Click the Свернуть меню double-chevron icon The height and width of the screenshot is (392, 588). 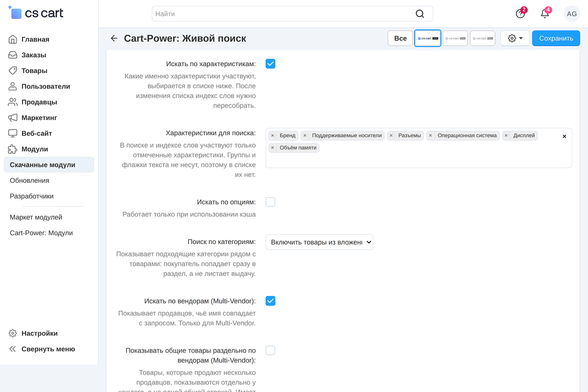click(x=13, y=349)
